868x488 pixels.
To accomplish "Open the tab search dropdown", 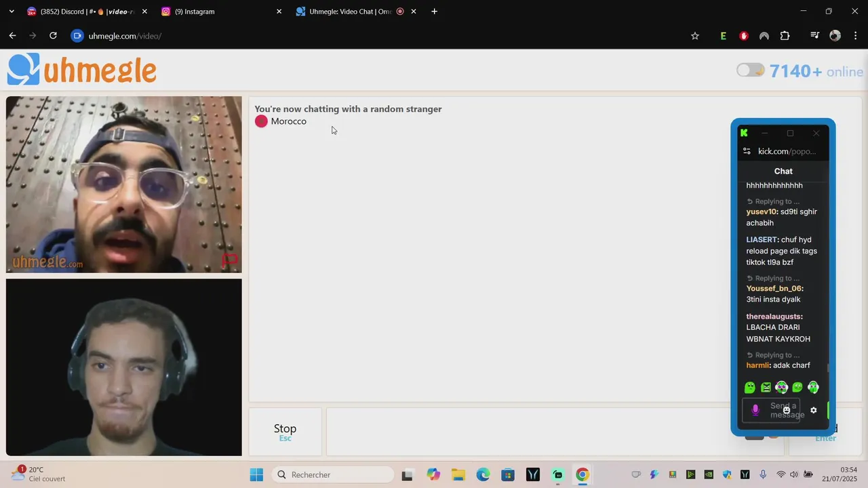I will point(11,12).
